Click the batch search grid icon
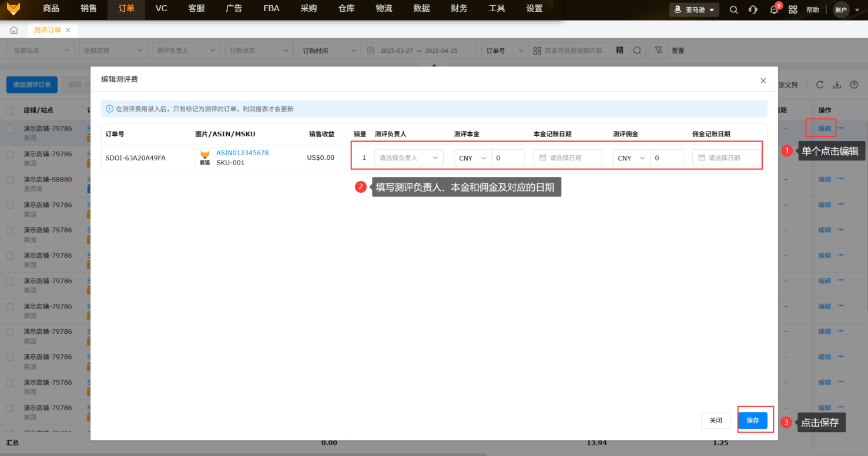The image size is (868, 456). pyautogui.click(x=537, y=51)
